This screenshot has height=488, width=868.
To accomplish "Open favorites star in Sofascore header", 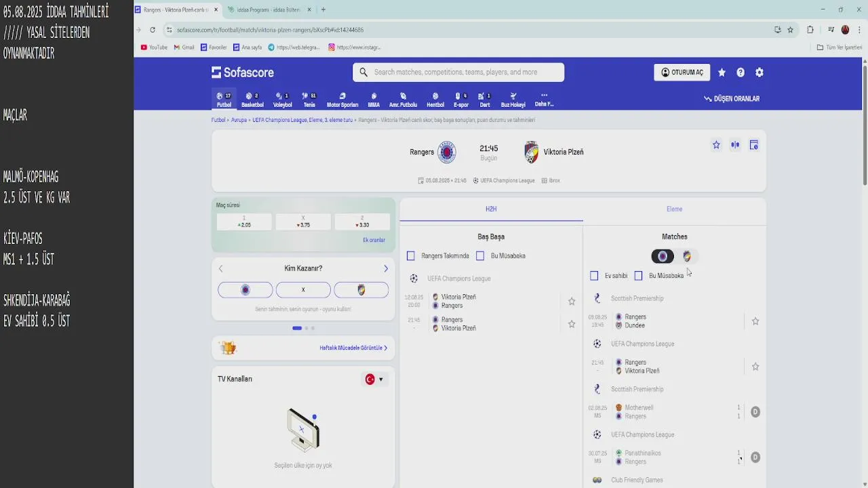I will tap(722, 73).
